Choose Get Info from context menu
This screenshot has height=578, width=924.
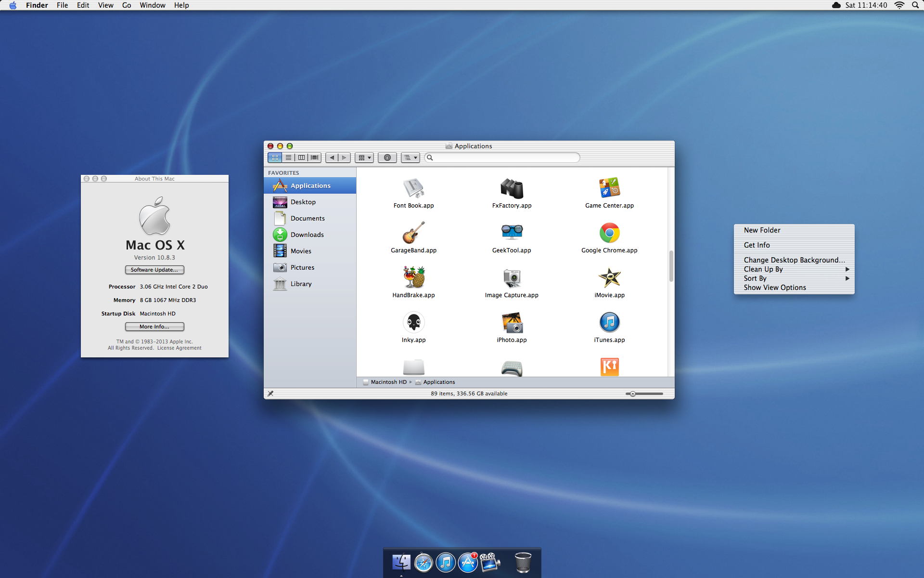(794, 245)
